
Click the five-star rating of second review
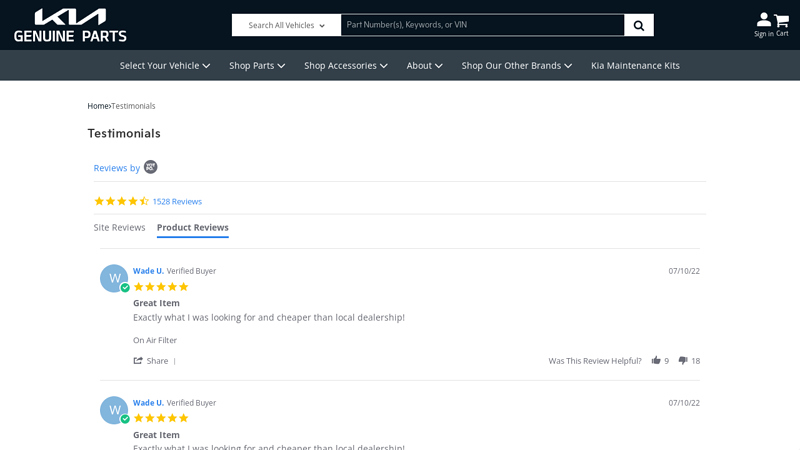[161, 418]
